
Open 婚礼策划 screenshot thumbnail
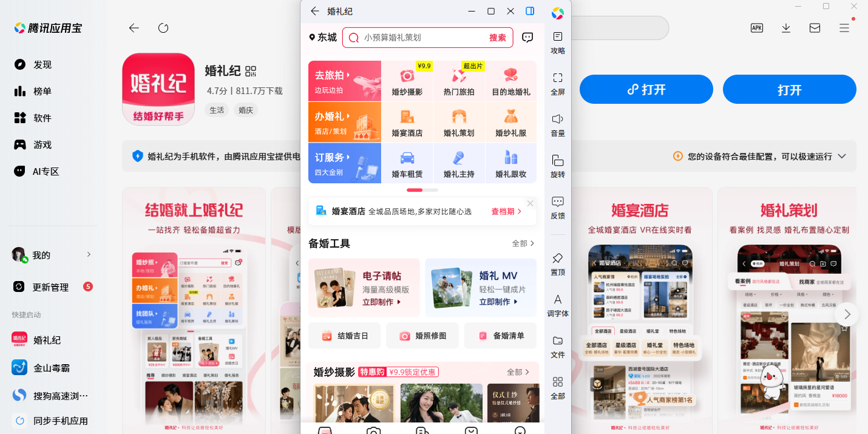click(x=788, y=310)
